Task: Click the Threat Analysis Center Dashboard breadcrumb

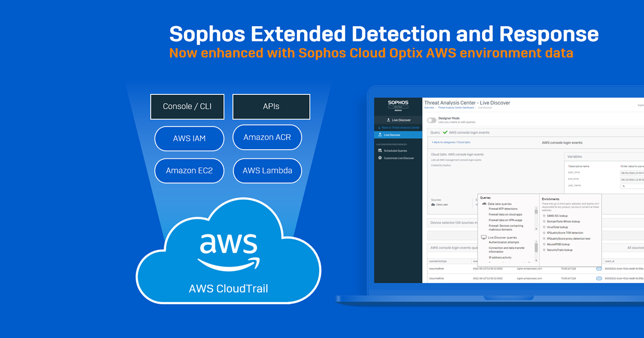Action: [456, 107]
